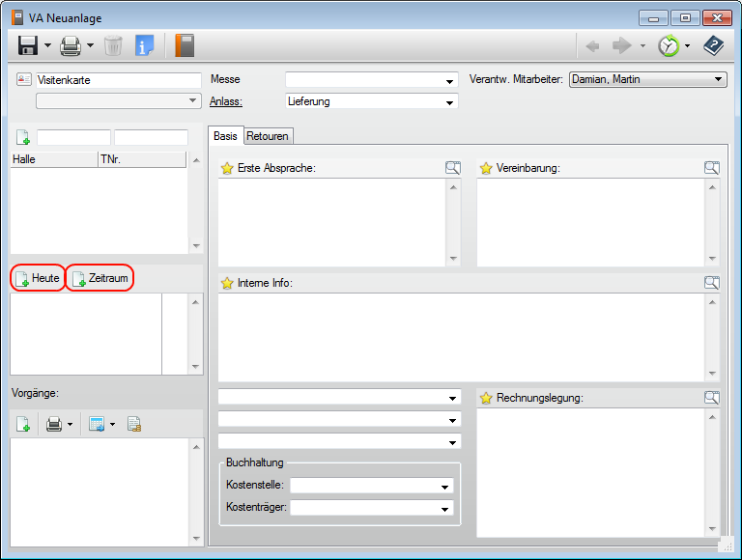Click the star icon beside Interne Info

pos(227,283)
